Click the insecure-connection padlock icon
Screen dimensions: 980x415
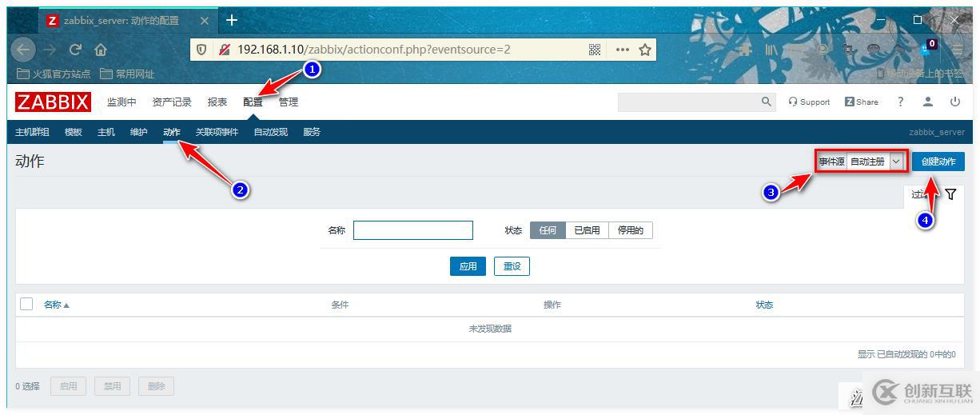pyautogui.click(x=225, y=50)
